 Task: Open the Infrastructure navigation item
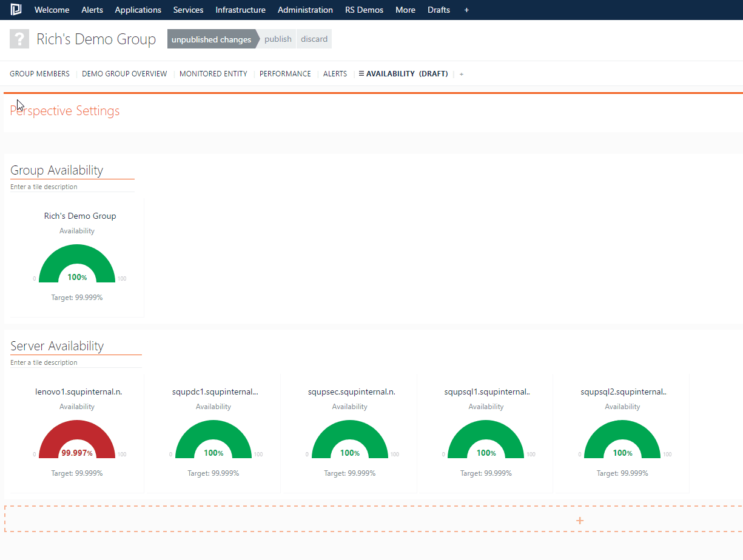240,10
